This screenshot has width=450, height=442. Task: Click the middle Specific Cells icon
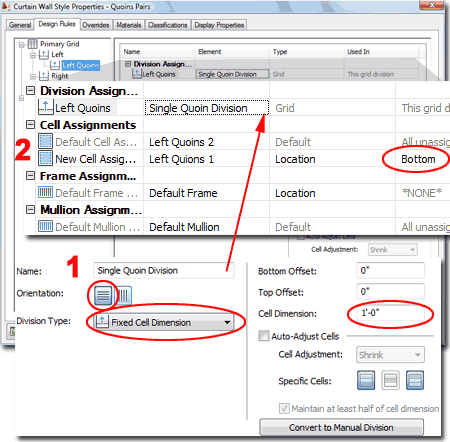[x=390, y=380]
